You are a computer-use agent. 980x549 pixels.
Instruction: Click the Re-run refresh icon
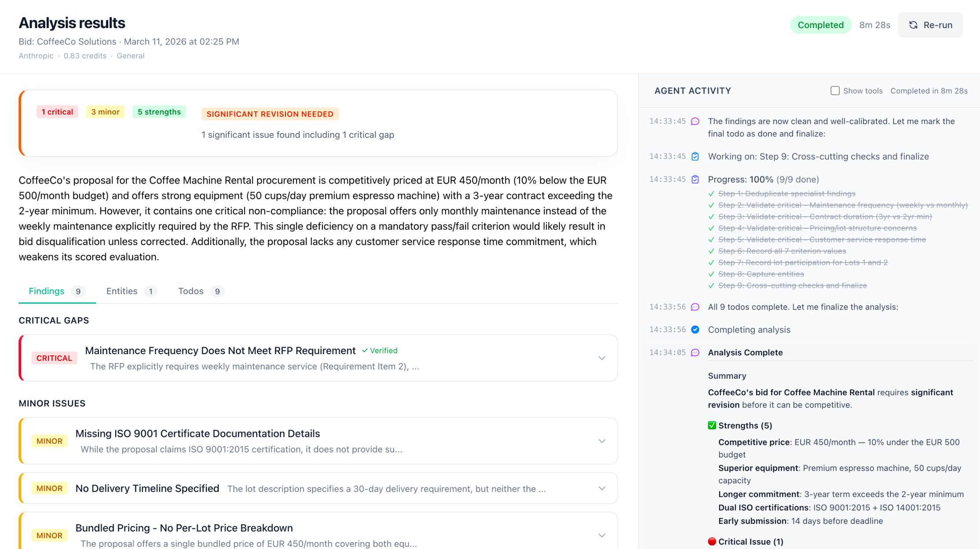[x=913, y=25]
